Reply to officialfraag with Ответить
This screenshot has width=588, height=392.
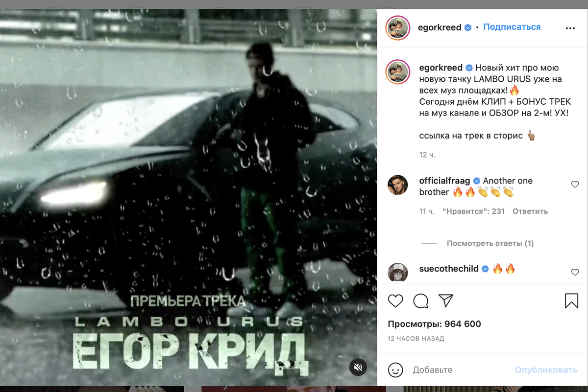click(x=530, y=211)
